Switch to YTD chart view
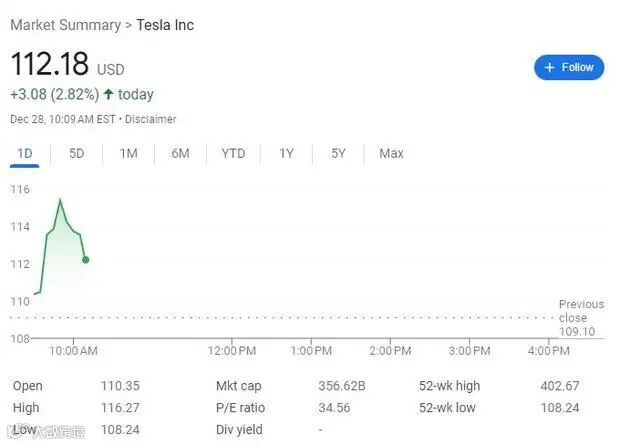The height and width of the screenshot is (445, 640). coord(233,153)
